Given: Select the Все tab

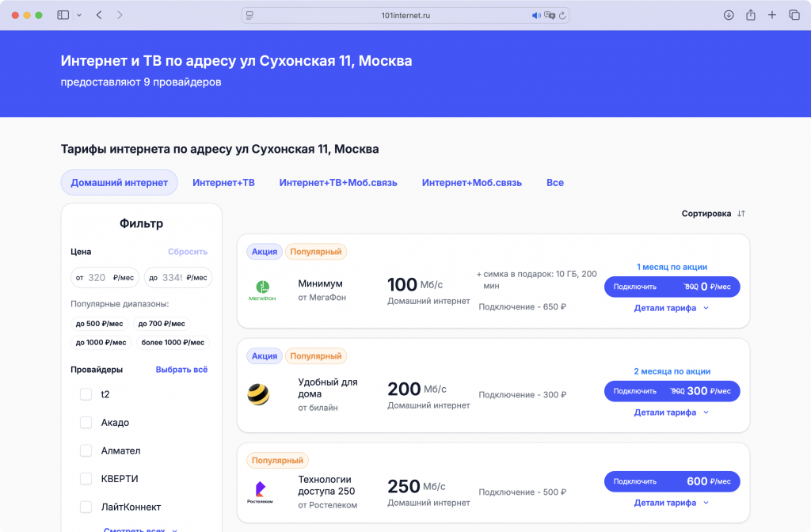Looking at the screenshot, I should point(555,183).
